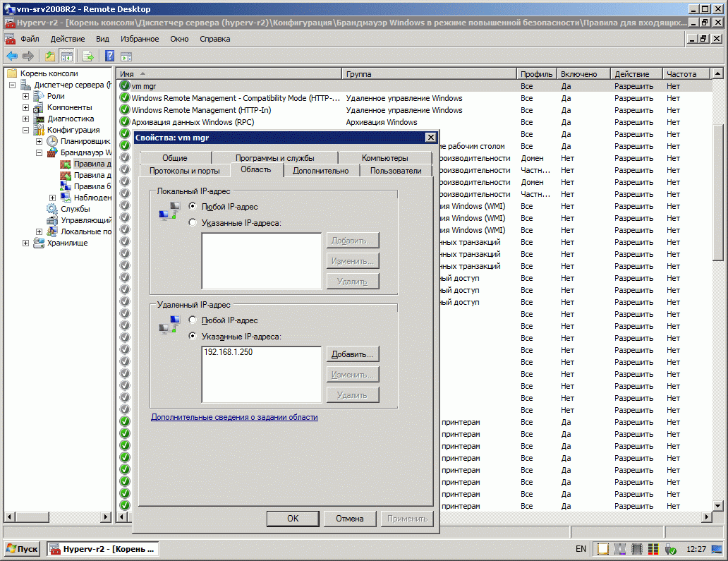This screenshot has height=561, width=728.
Task: Select the Хранилище tree node
Action: click(x=67, y=243)
